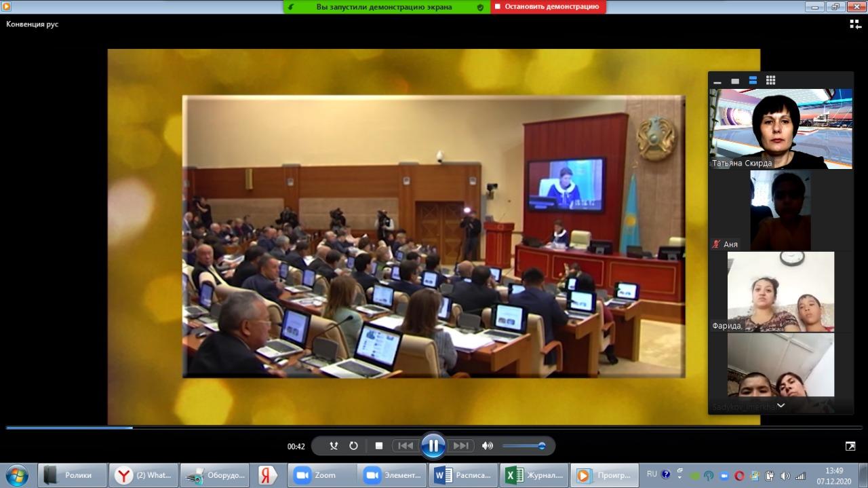Stop the video with the Stop button
Viewport: 868px width, 488px height.
point(379,446)
